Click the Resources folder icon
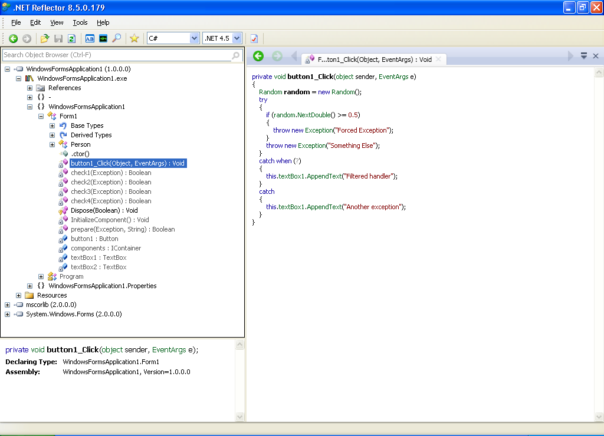The height and width of the screenshot is (436, 604). click(29, 295)
